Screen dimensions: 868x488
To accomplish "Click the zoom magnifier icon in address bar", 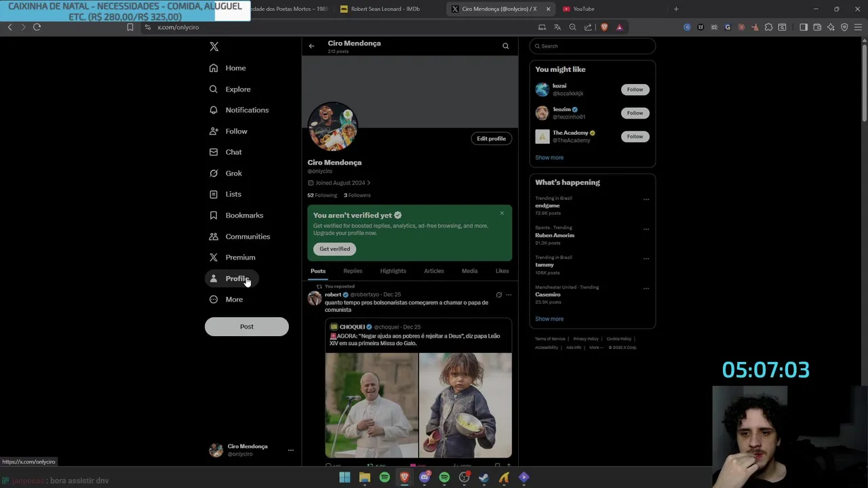I will (572, 27).
